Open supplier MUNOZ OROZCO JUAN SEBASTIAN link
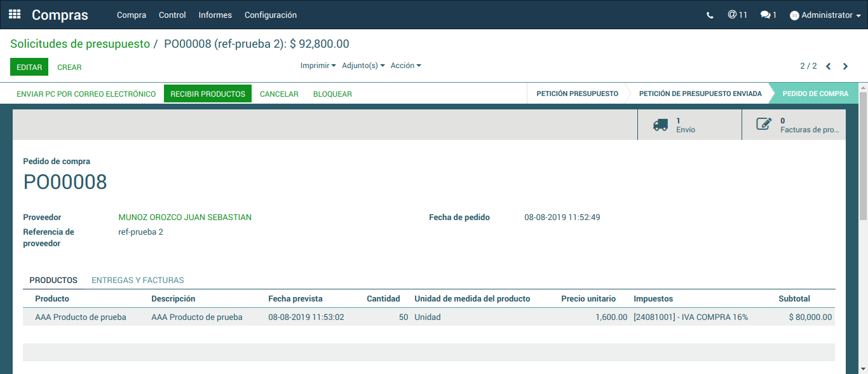Screen dimensions: 868x374 point(185,218)
